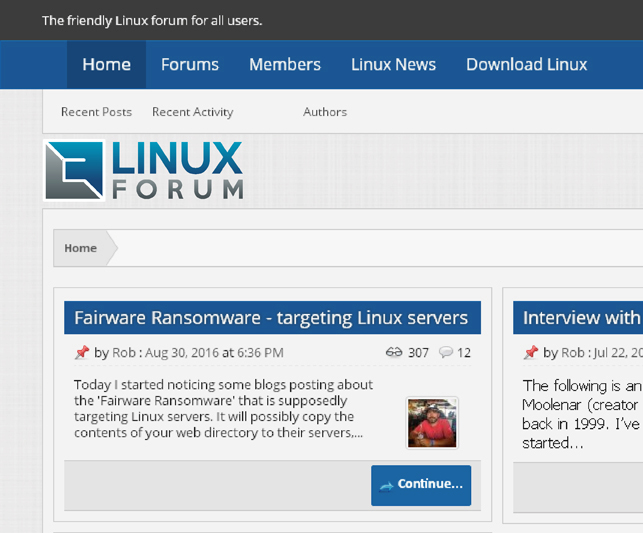643x533 pixels.
Task: Click the Linux Forum logo
Action: click(144, 170)
